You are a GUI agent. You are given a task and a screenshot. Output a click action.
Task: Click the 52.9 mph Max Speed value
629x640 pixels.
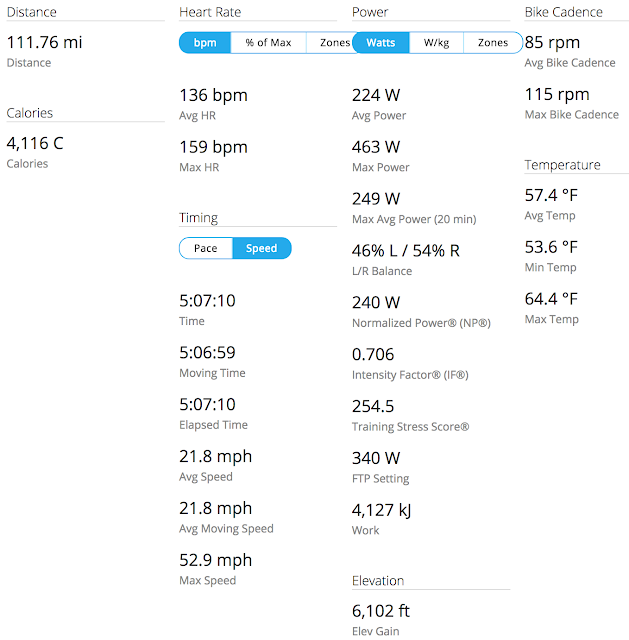click(215, 560)
